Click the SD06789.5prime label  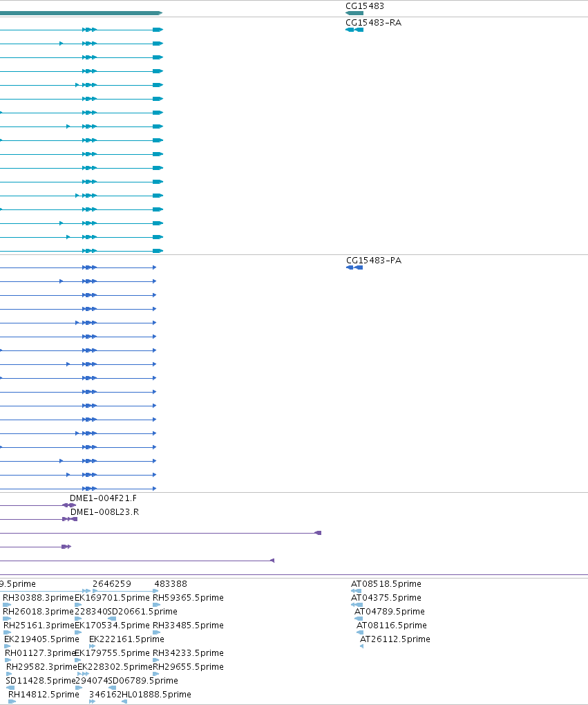pos(143,681)
